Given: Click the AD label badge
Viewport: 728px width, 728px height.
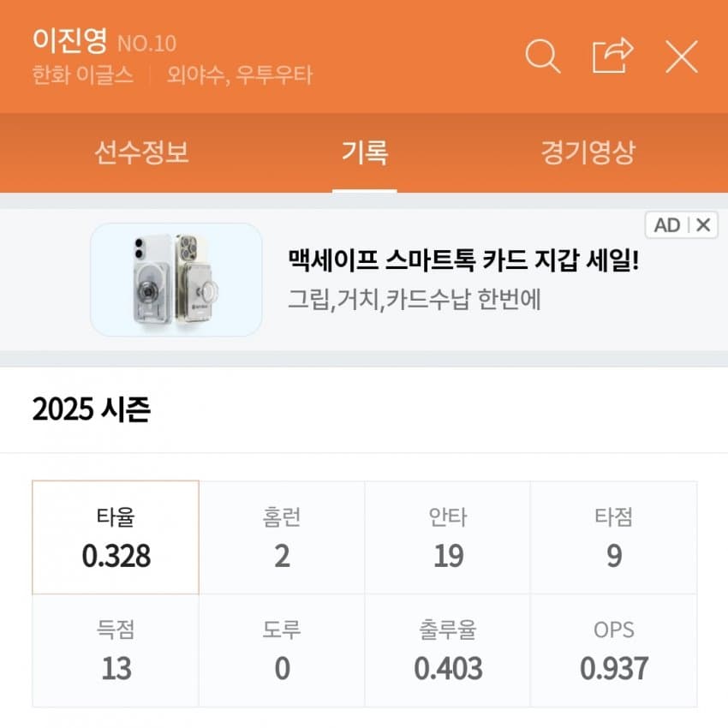Looking at the screenshot, I should 666,225.
